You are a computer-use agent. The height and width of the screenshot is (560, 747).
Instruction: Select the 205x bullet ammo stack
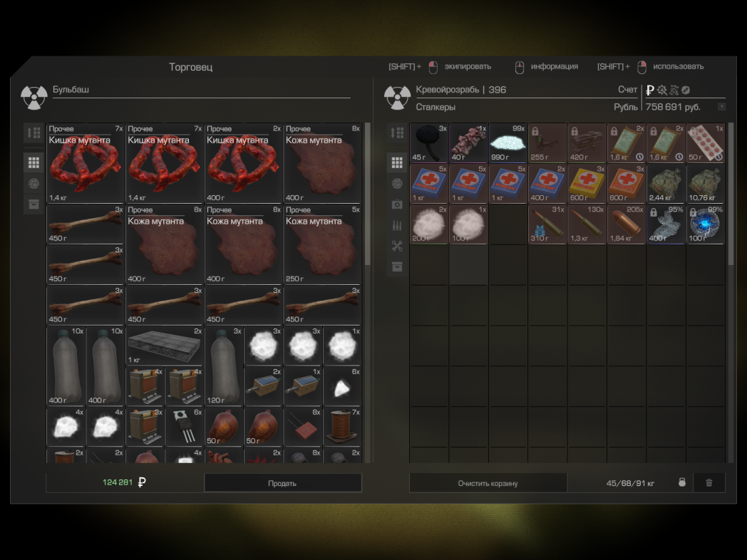626,224
